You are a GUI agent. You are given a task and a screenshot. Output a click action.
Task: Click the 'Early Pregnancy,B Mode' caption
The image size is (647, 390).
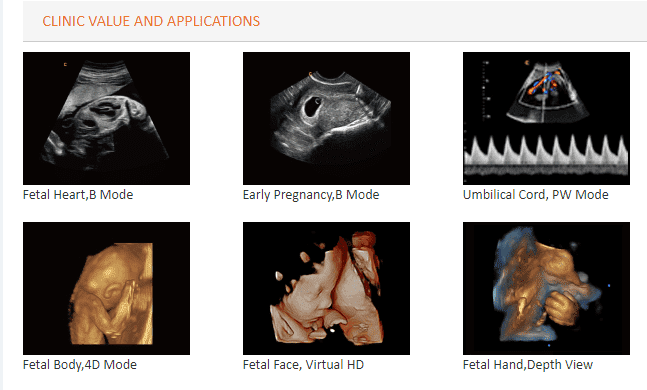tap(311, 195)
